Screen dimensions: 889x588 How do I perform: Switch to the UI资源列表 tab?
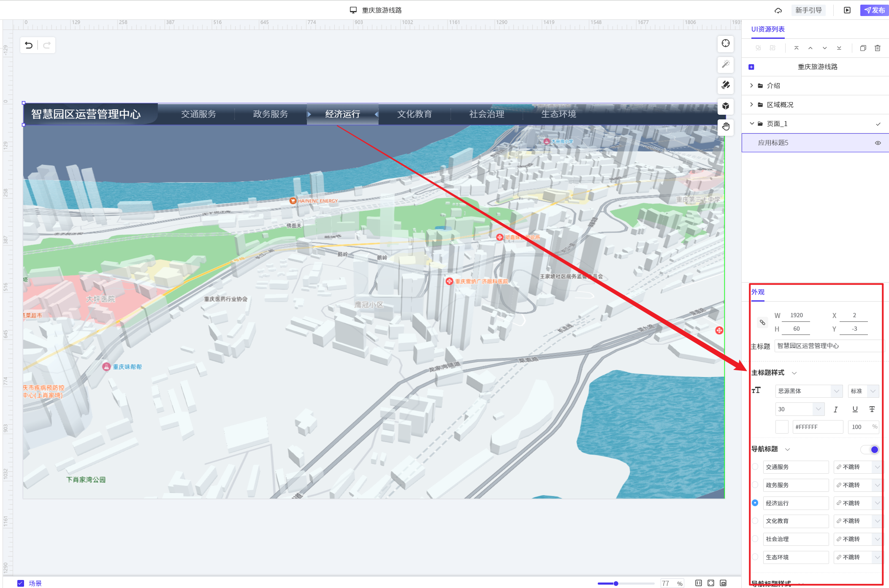pyautogui.click(x=768, y=29)
